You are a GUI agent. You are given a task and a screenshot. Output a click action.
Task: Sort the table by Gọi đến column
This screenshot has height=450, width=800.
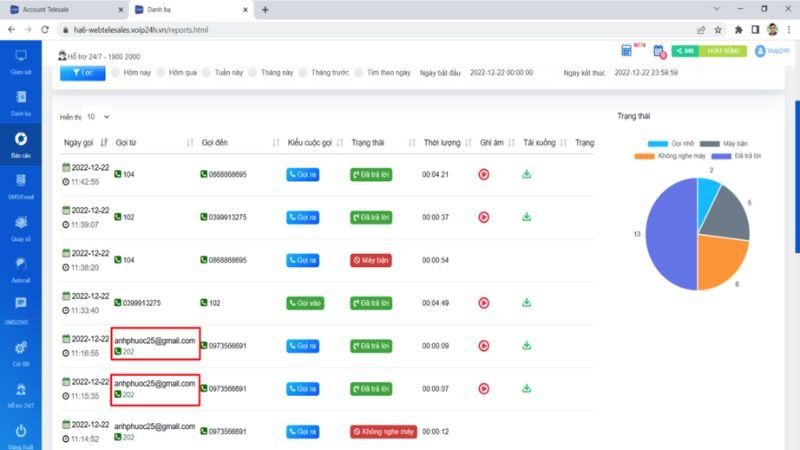click(276, 143)
